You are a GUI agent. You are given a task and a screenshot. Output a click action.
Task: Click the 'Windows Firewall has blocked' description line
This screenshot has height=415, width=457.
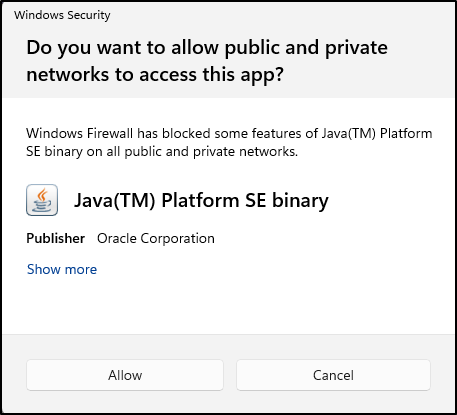tap(229, 134)
